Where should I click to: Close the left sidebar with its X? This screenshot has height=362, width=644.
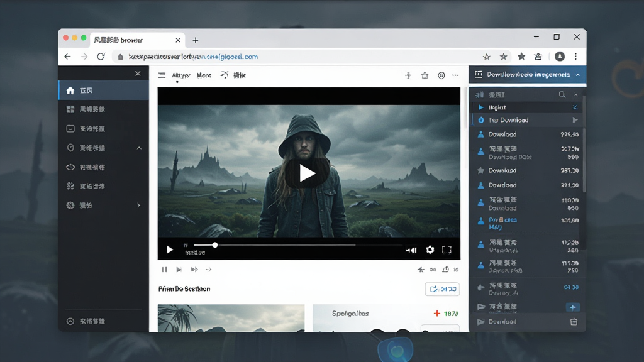[x=138, y=74]
